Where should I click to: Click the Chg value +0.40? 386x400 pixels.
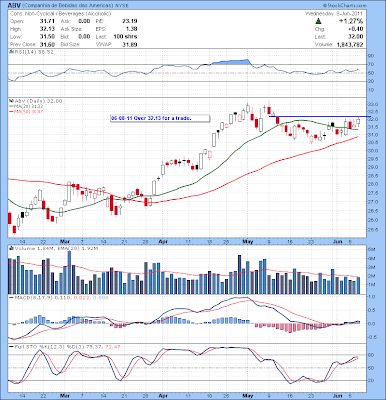click(x=356, y=29)
